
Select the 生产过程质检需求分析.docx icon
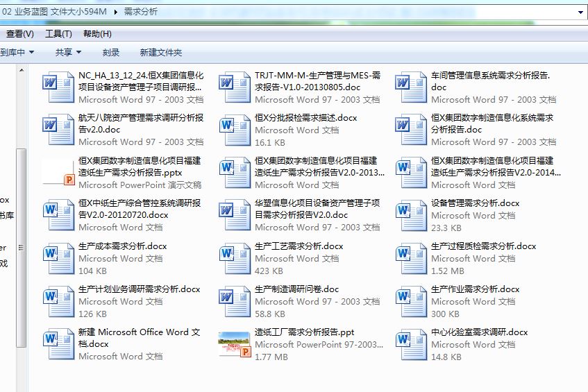[410, 258]
